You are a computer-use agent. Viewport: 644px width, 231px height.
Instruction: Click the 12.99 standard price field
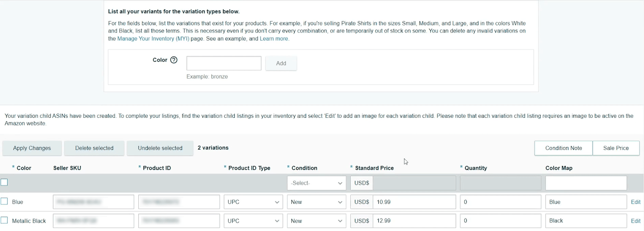click(414, 221)
